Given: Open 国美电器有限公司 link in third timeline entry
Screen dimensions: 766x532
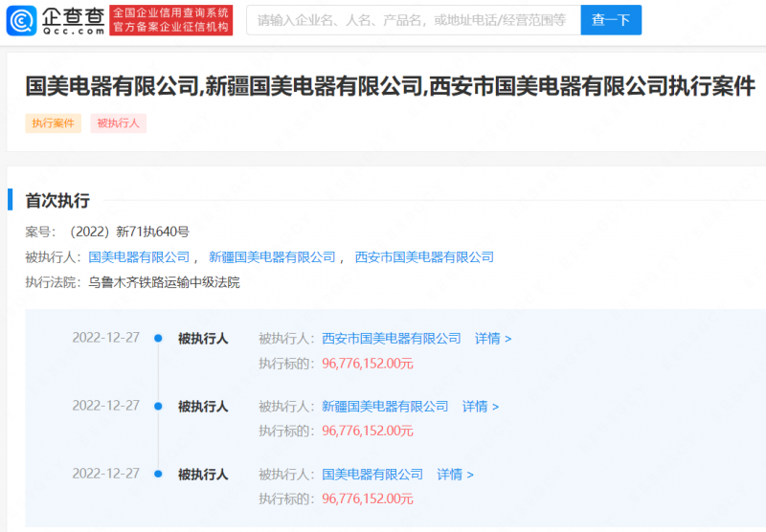Looking at the screenshot, I should (x=372, y=474).
